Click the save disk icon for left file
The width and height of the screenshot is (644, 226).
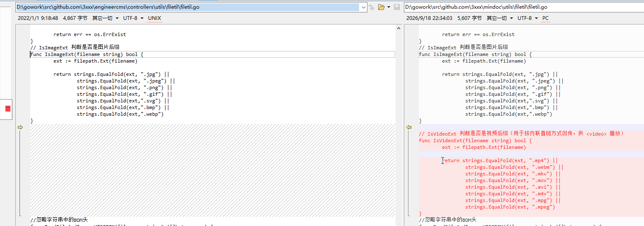[397, 7]
